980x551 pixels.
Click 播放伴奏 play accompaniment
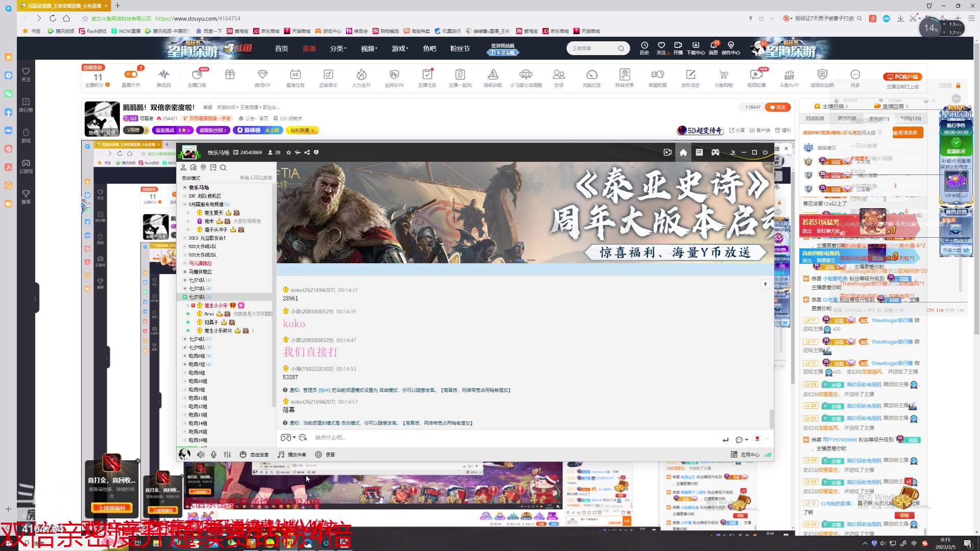tap(292, 455)
